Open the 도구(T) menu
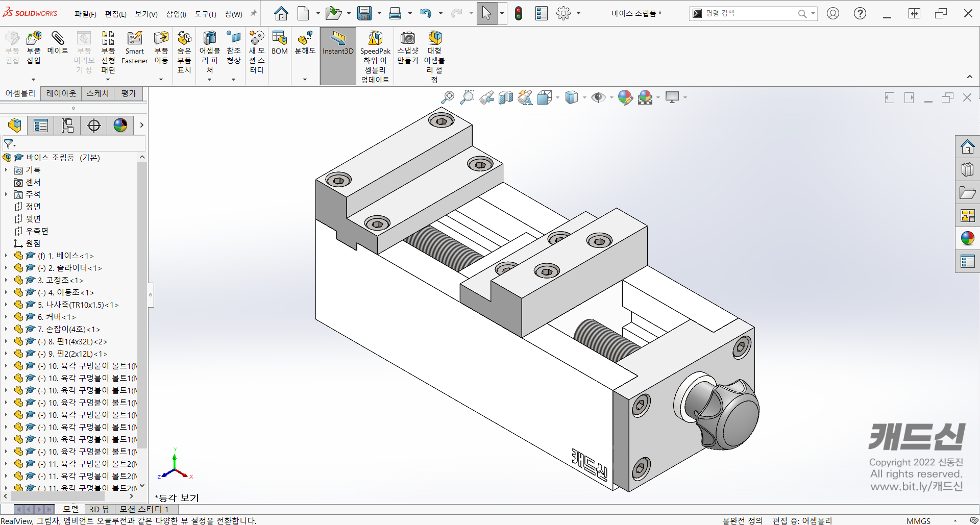This screenshot has width=980, height=525. [x=205, y=14]
